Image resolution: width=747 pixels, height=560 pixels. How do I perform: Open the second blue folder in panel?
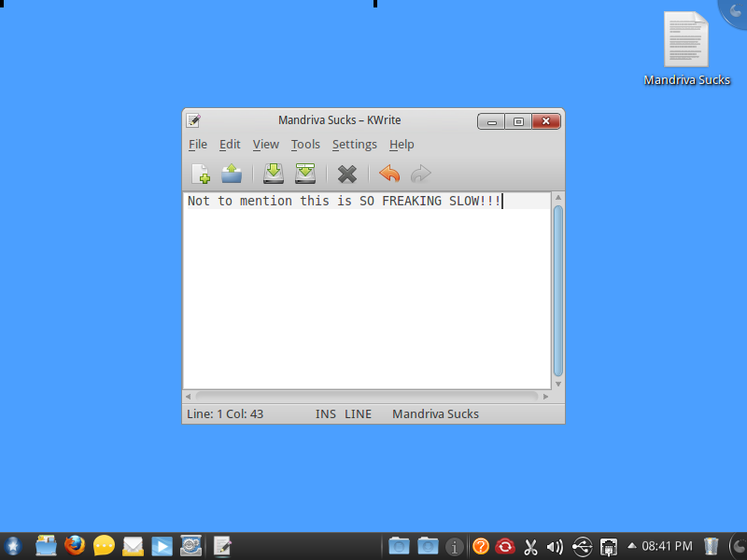(x=428, y=546)
